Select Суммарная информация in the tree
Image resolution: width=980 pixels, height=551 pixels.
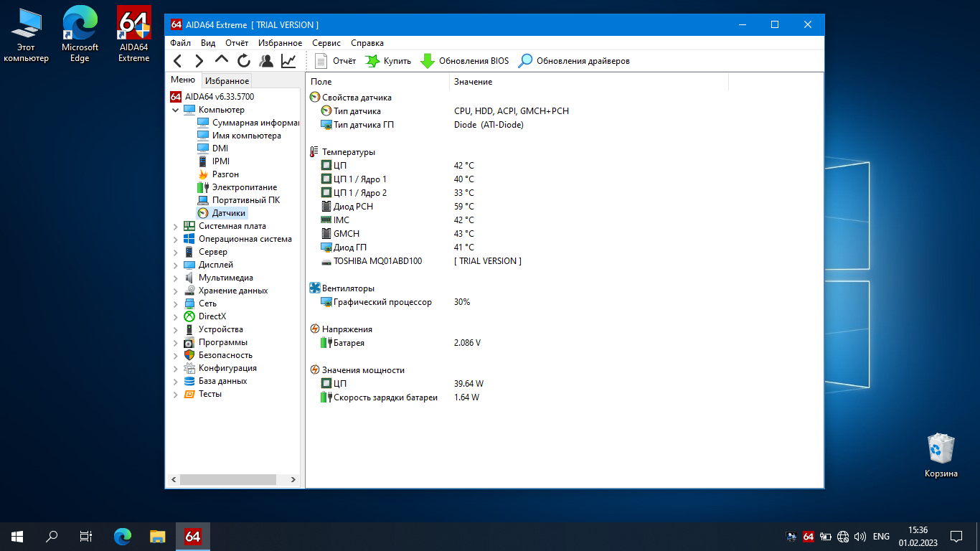click(248, 123)
